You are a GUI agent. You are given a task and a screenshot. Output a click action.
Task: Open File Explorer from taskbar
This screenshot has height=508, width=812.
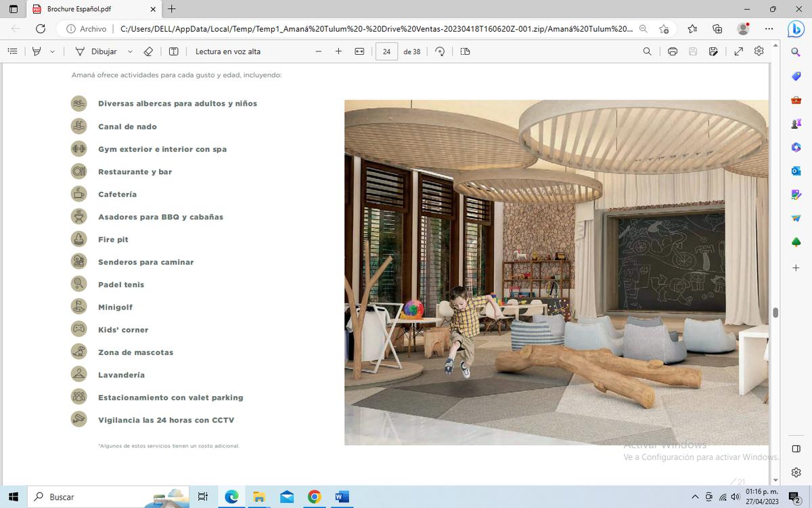coord(259,496)
